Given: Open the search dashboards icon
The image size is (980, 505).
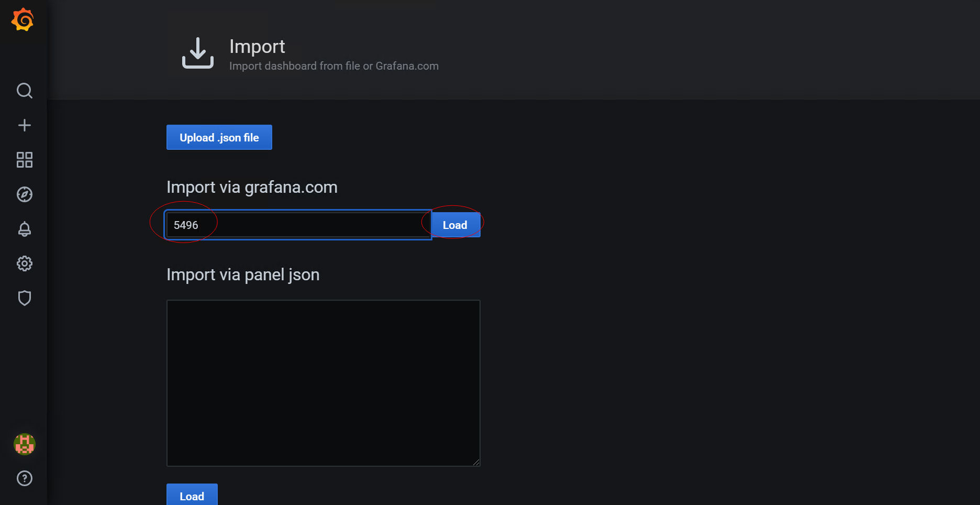Looking at the screenshot, I should click(x=25, y=91).
